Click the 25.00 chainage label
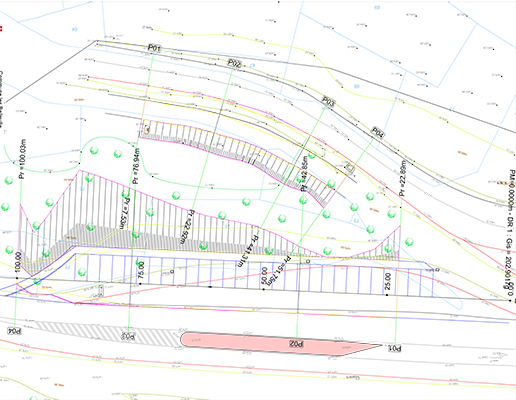Image resolution: width=516 pixels, height=400 pixels. (x=388, y=281)
